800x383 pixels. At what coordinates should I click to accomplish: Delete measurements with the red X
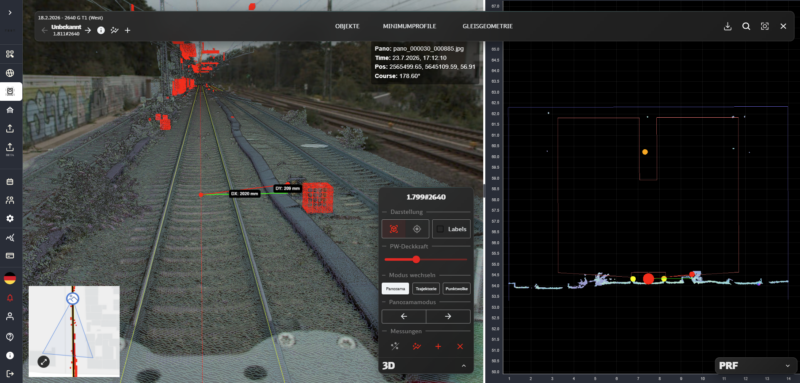coord(460,347)
